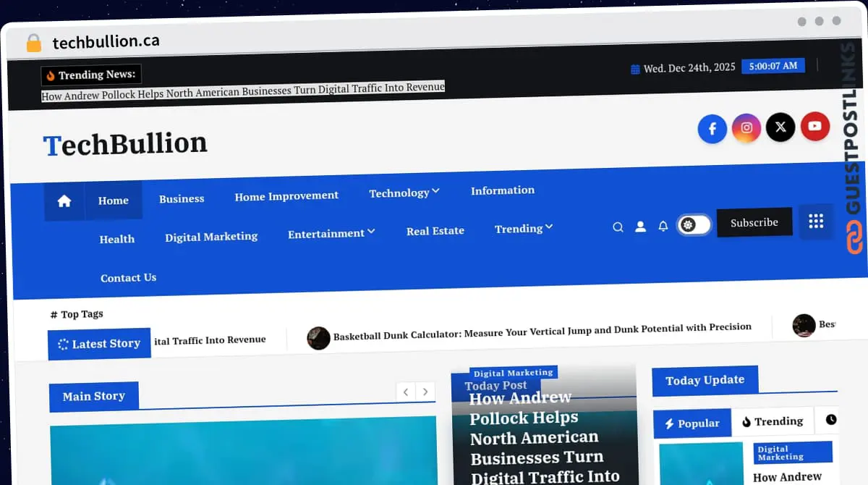Click the previous arrow in Main Story
This screenshot has width=868, height=485.
(x=406, y=392)
